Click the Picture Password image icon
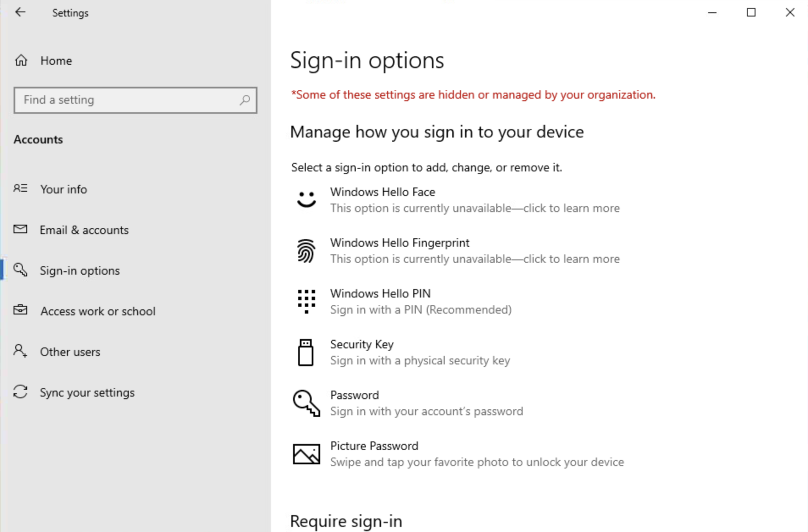Viewport: 808px width, 532px height. pyautogui.click(x=306, y=454)
